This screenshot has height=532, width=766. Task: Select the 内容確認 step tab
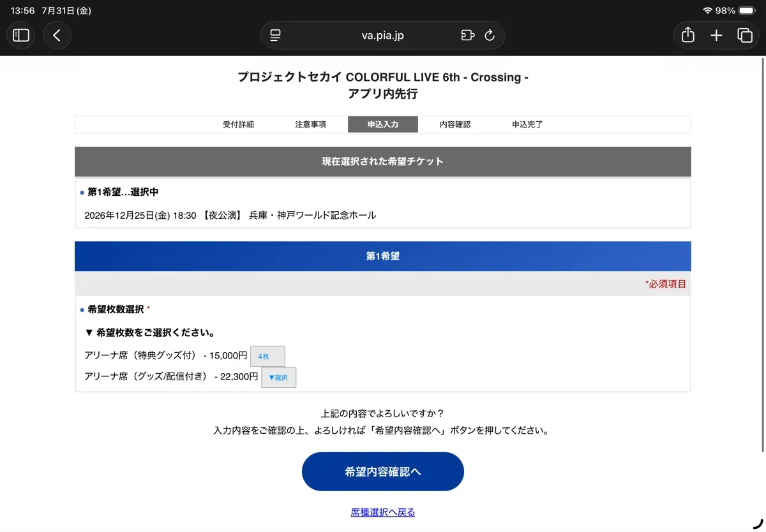(x=455, y=124)
